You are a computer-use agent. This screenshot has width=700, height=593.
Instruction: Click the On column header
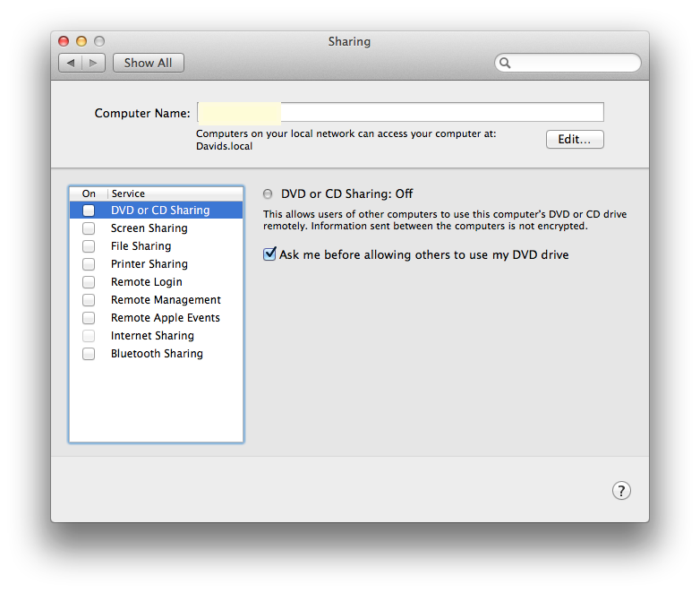[x=89, y=193]
